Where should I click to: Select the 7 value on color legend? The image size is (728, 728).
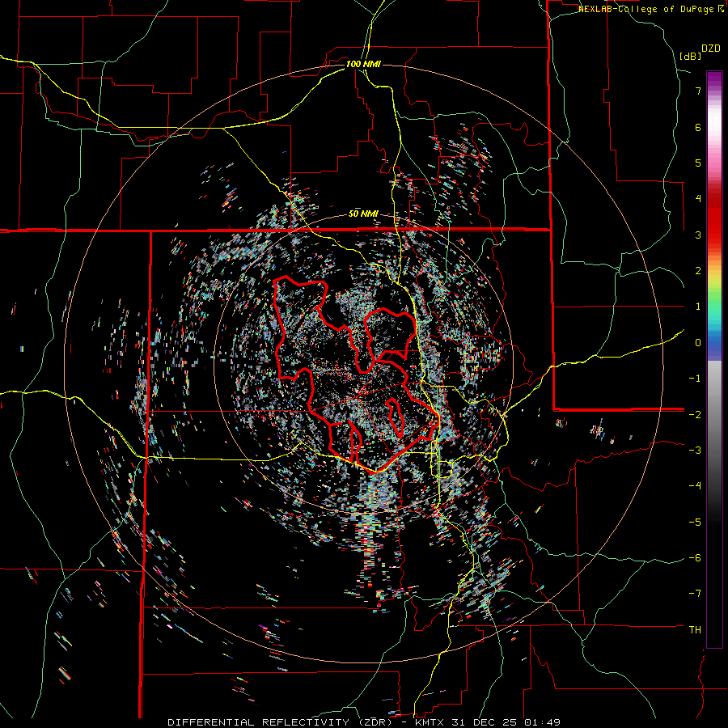(x=698, y=91)
